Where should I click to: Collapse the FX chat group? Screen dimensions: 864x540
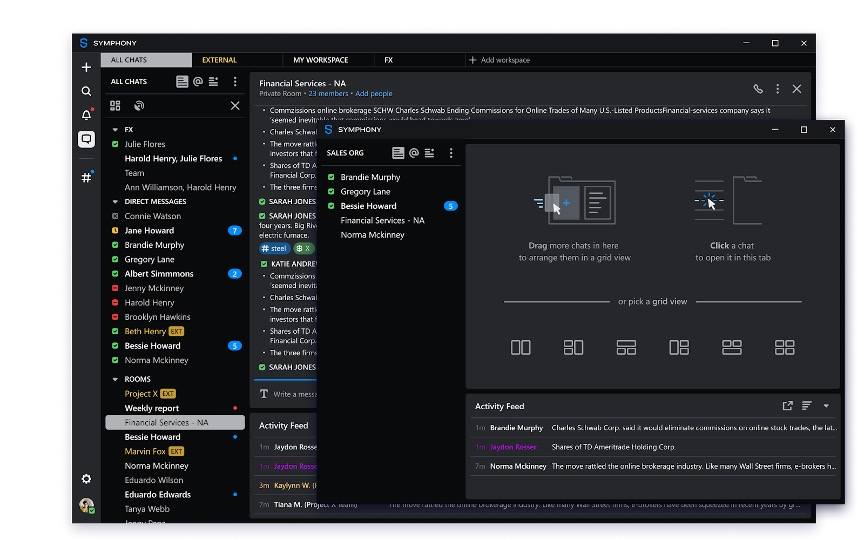(115, 130)
